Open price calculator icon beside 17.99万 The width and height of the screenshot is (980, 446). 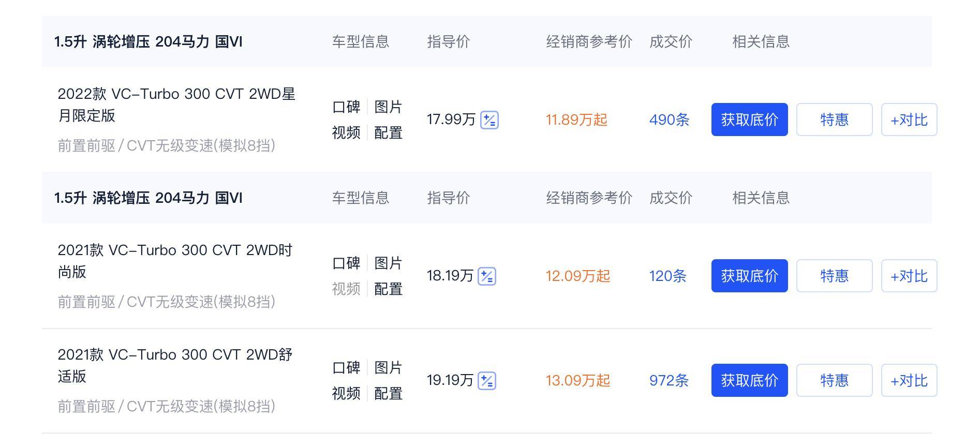[489, 120]
